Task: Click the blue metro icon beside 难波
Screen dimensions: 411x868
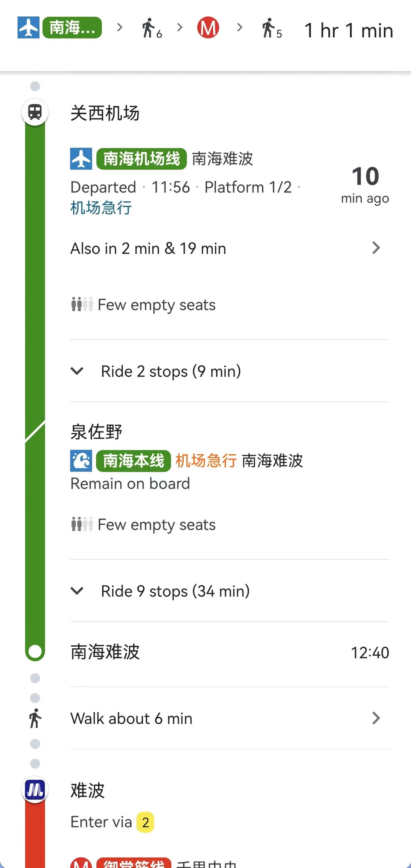Action: [x=35, y=790]
